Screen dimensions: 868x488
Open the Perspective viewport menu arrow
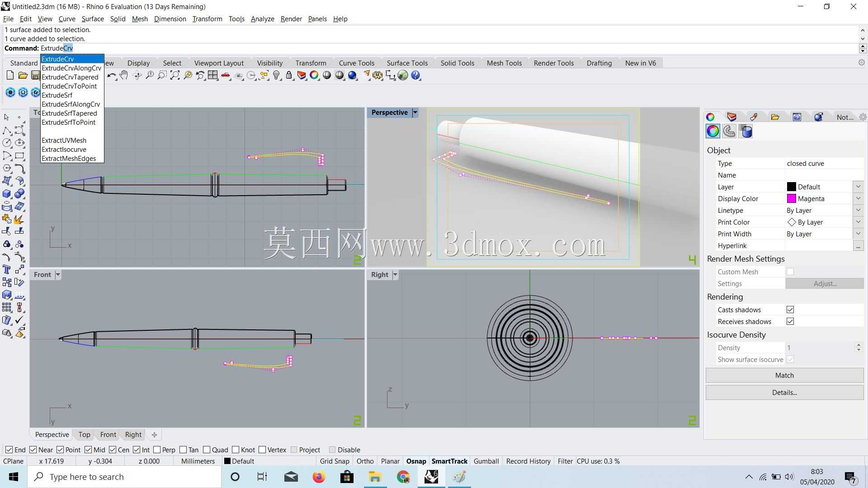(415, 113)
